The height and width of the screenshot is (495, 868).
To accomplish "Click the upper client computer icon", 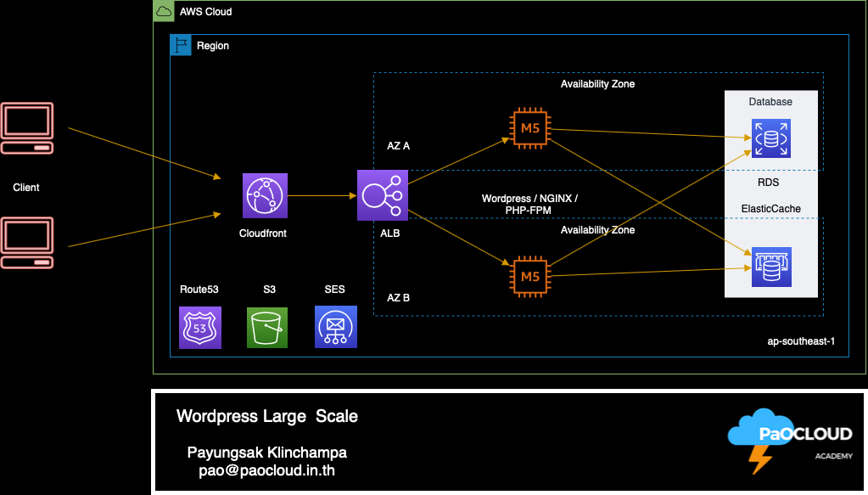I will [27, 128].
